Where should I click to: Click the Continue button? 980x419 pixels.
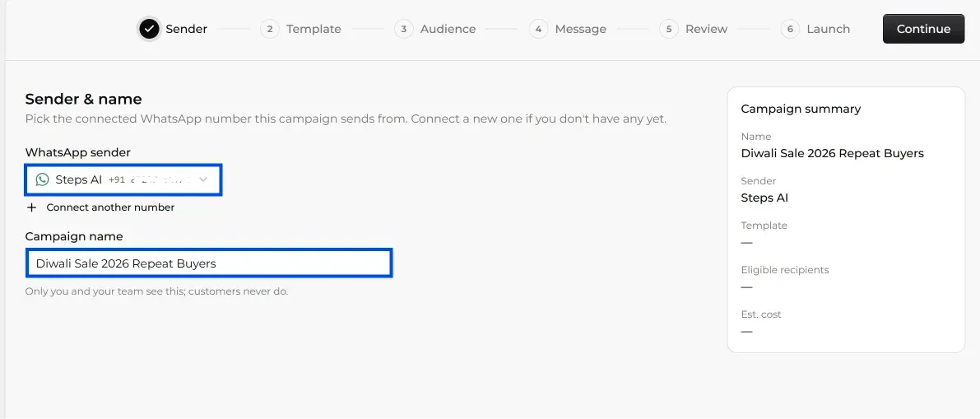[x=923, y=29]
